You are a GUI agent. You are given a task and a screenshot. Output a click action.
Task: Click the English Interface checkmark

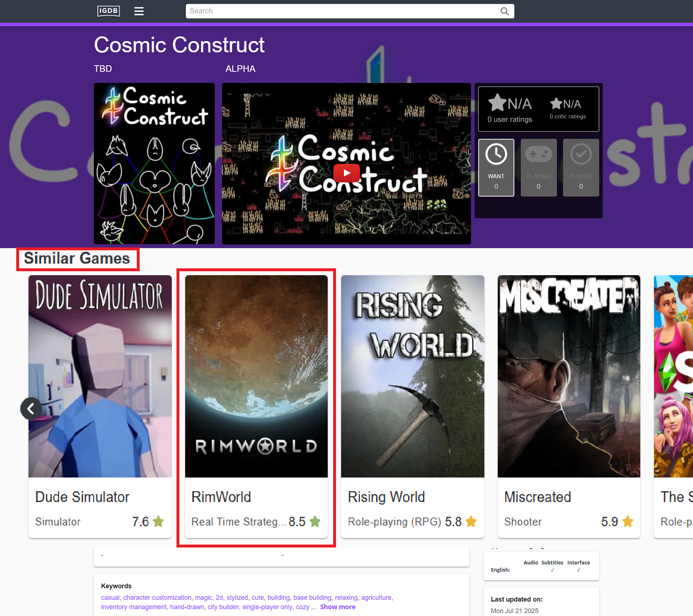(579, 570)
